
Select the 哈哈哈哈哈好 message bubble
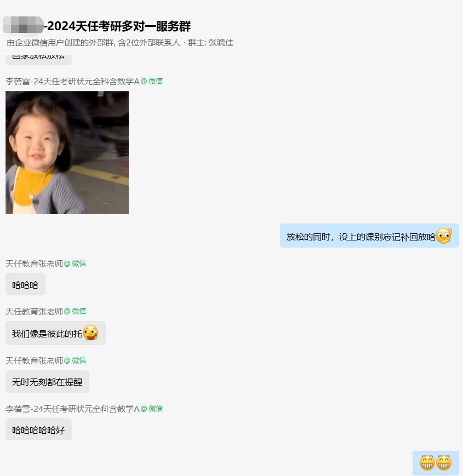pos(38,429)
